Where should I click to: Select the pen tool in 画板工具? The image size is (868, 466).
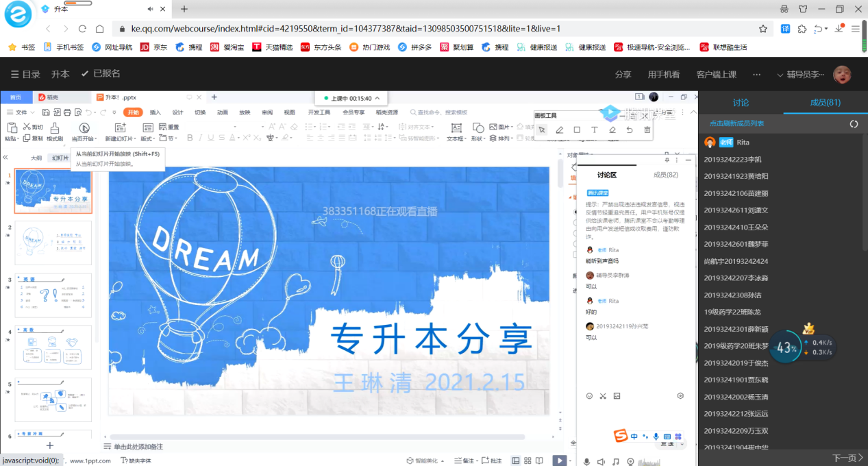tap(559, 130)
